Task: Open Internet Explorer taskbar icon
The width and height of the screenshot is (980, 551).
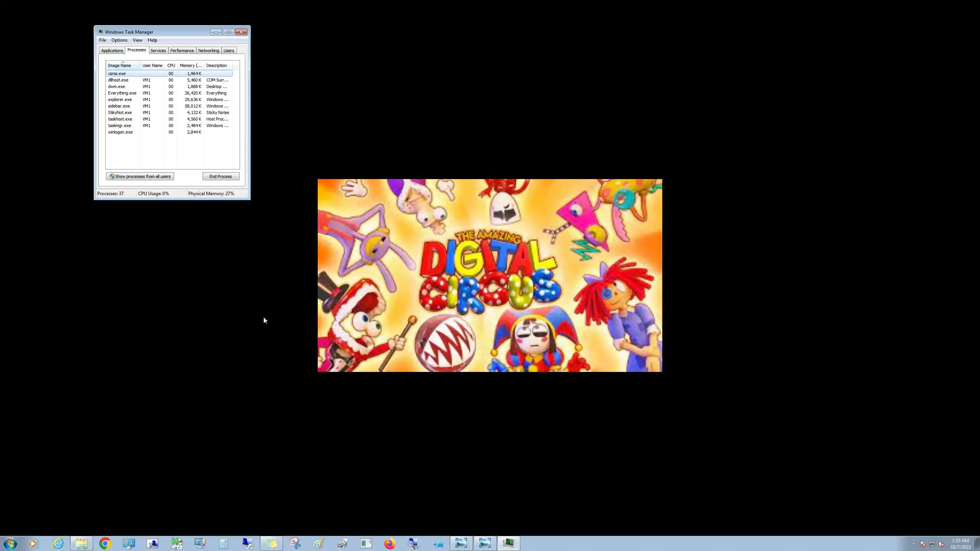Action: (x=58, y=543)
